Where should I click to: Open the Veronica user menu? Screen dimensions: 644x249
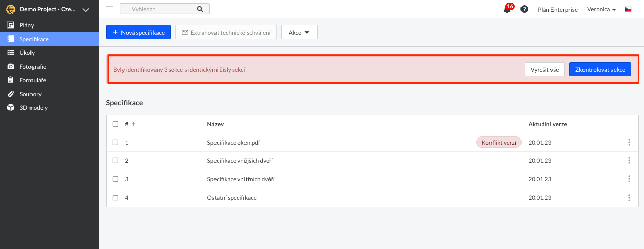click(x=601, y=9)
